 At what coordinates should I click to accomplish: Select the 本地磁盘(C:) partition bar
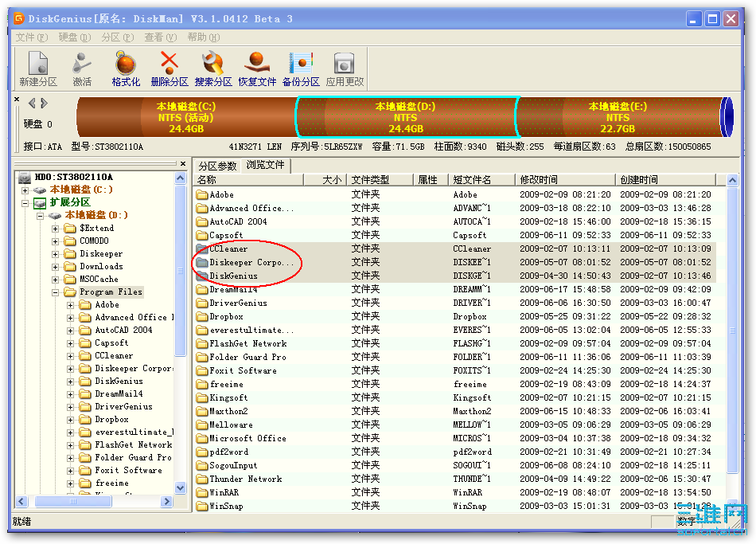(x=186, y=117)
